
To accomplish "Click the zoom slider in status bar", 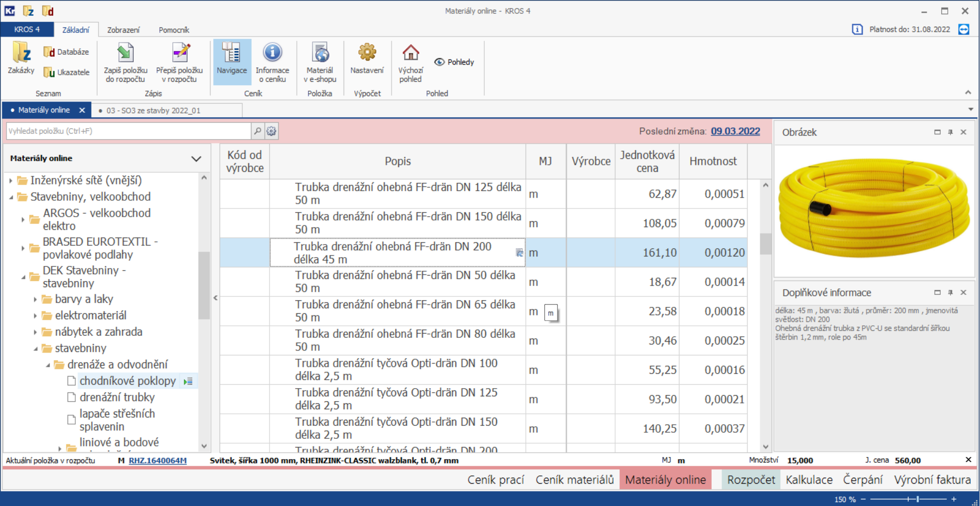I will point(917,499).
